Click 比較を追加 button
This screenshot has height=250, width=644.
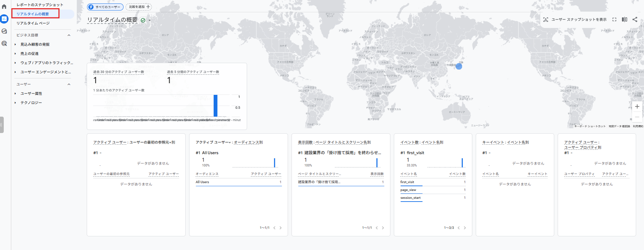pos(139,7)
